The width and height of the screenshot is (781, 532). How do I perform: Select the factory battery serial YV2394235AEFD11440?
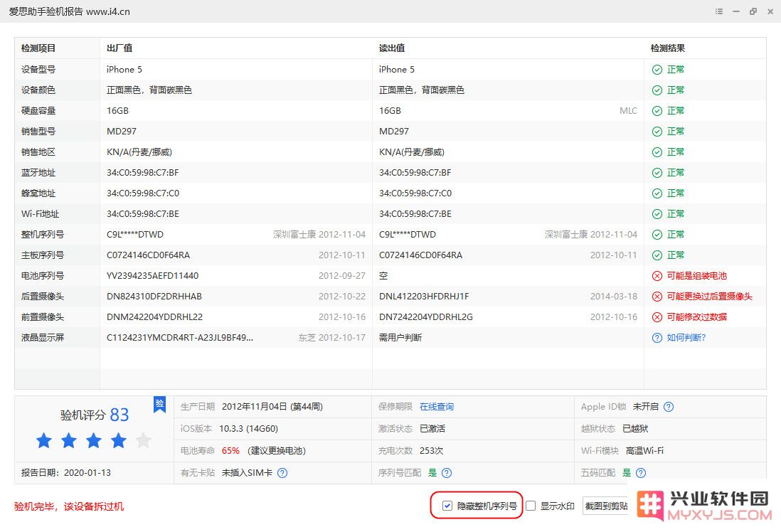tap(152, 276)
